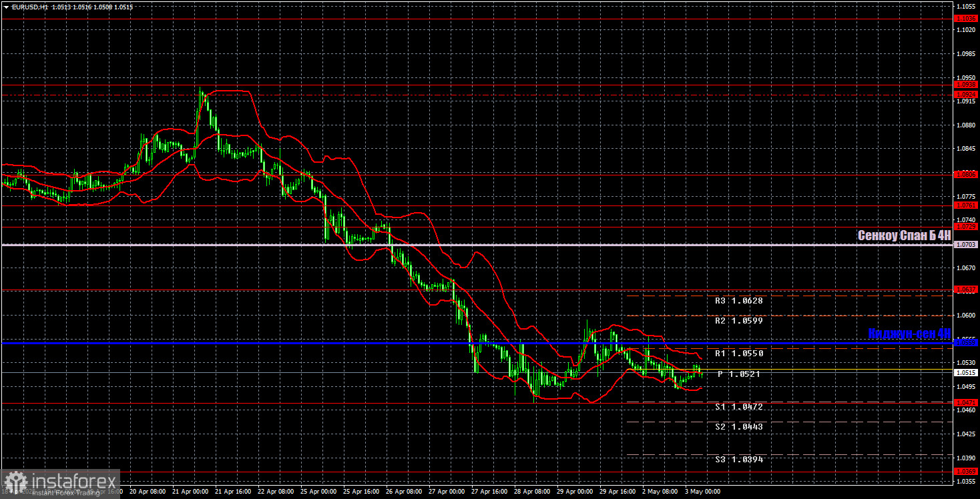
Task: Click the '27 Apr 00:00' time label
Action: point(448,492)
